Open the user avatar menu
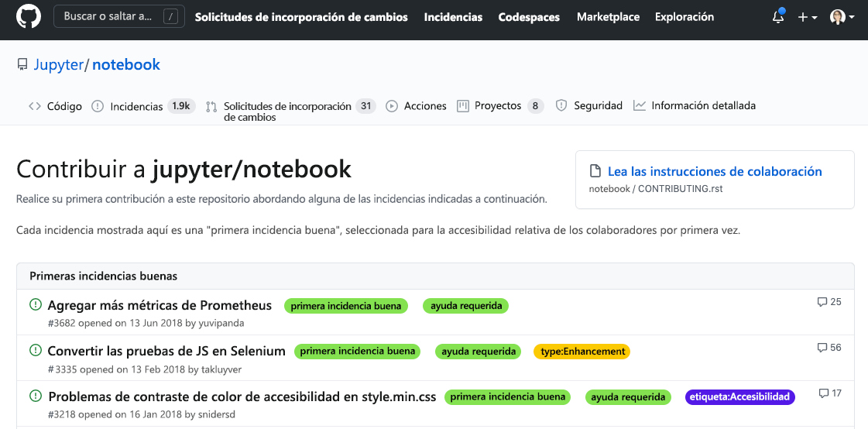Image resolution: width=868 pixels, height=429 pixels. coord(842,17)
